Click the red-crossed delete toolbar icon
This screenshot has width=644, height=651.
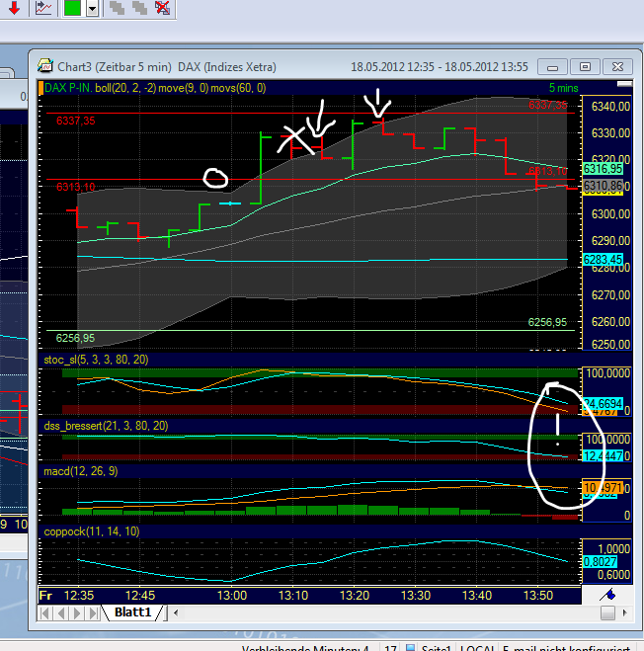162,8
